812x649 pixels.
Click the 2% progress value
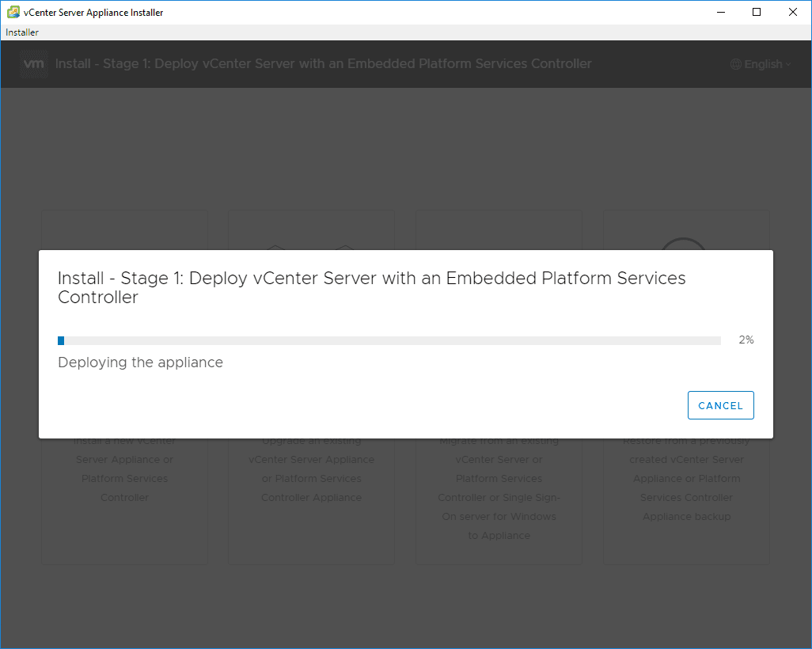pyautogui.click(x=746, y=340)
